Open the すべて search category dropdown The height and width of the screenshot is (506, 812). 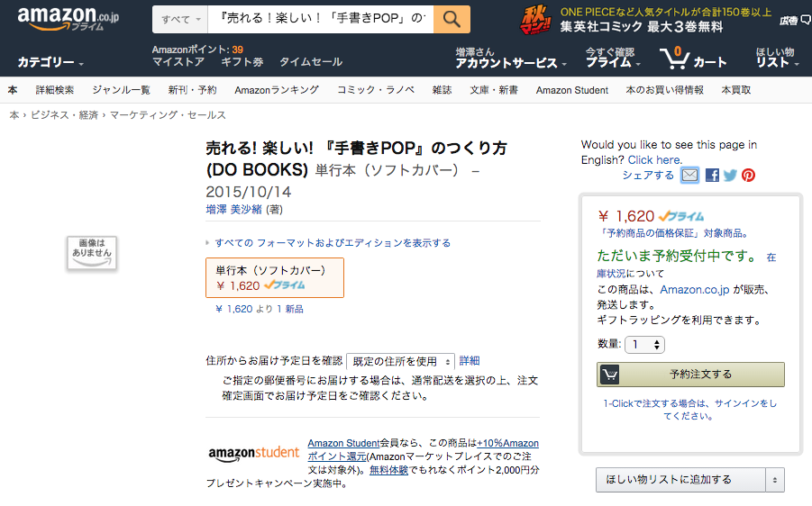pos(180,20)
